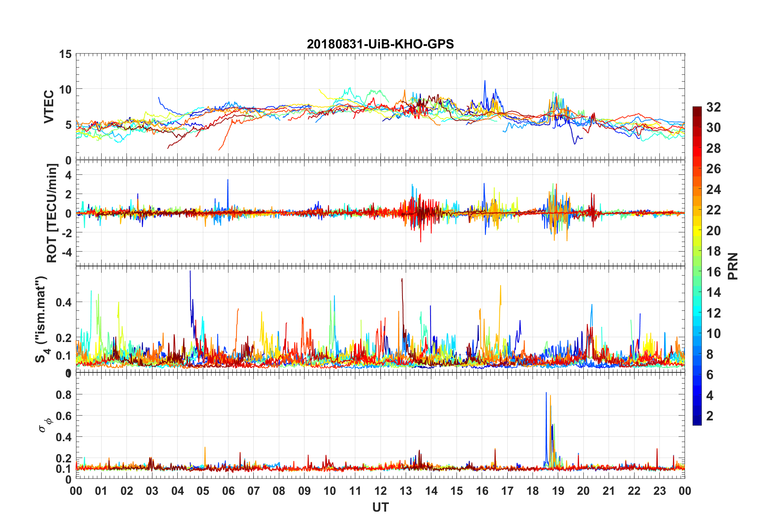
Task: Click colorbar tick label 6
Action: click(710, 375)
